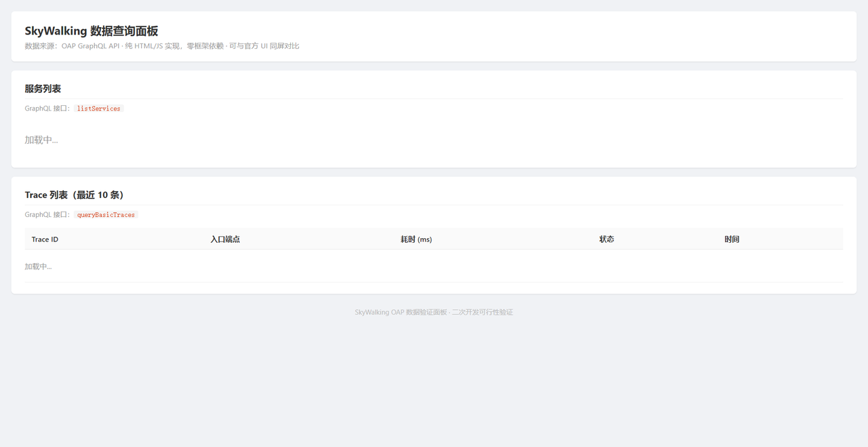The height and width of the screenshot is (447, 868).
Task: Select the 服务列表 section heading
Action: (x=43, y=89)
